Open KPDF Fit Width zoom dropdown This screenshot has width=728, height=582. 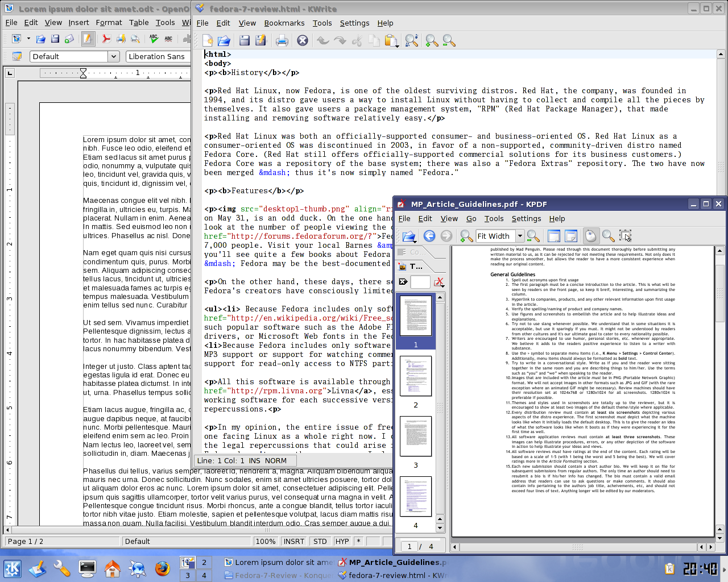[x=520, y=236]
